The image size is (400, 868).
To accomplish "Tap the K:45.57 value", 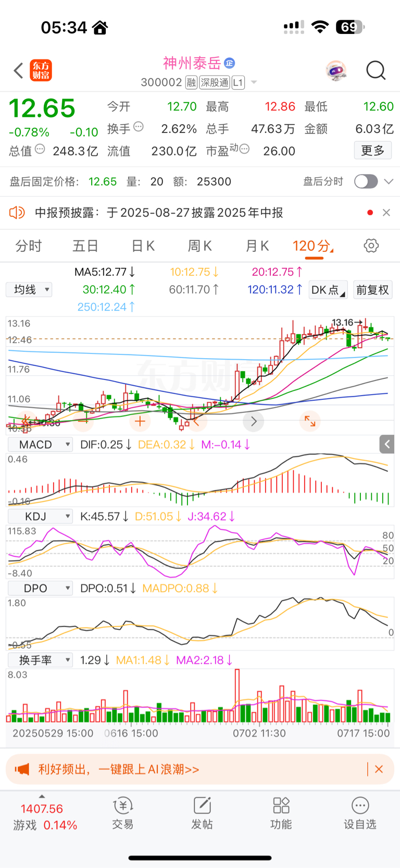I will (x=104, y=517).
